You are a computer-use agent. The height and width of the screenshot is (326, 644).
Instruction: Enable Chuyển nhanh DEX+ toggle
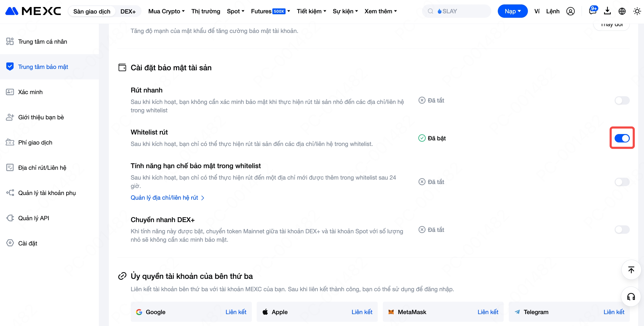[622, 230]
